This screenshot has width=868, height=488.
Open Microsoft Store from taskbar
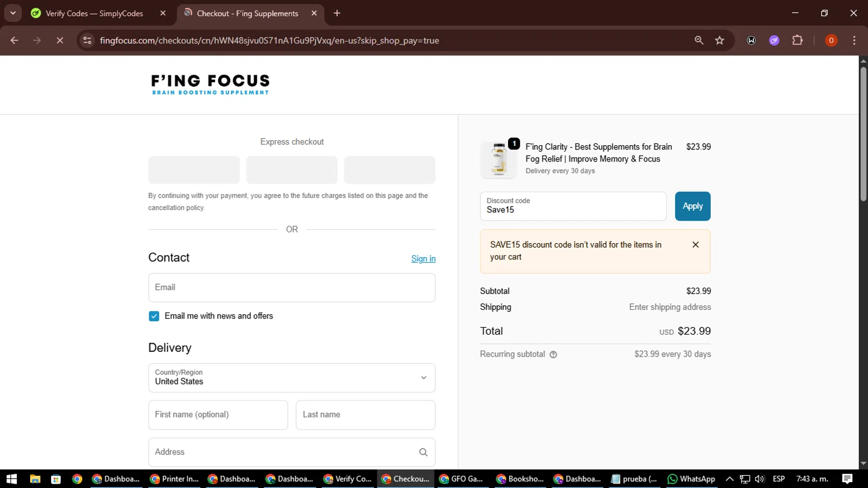56,479
